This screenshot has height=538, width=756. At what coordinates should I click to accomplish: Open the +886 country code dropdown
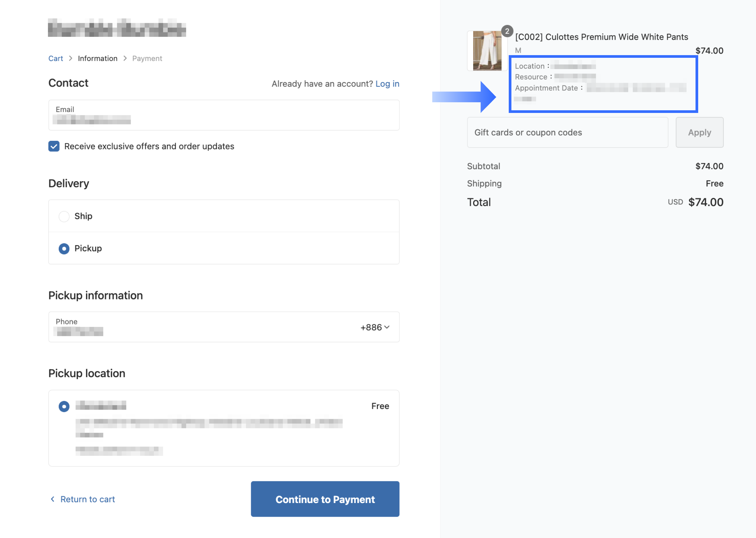pos(375,327)
